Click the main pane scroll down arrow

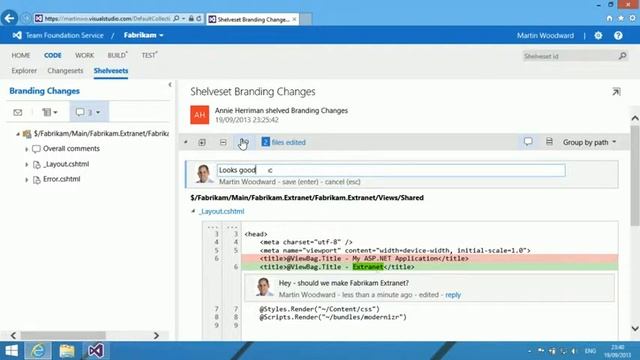pos(635,328)
